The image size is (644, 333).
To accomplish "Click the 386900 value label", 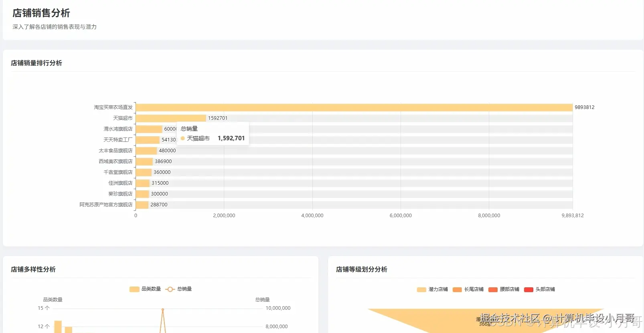I will [x=163, y=161].
